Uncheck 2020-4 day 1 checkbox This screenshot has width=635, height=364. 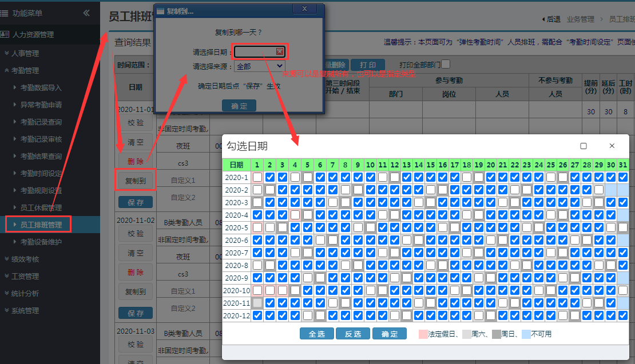(257, 215)
